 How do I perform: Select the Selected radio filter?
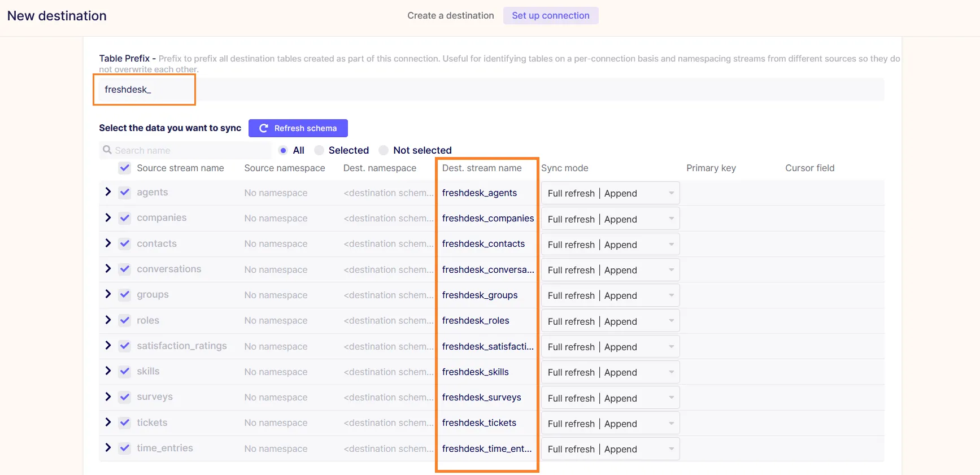[x=319, y=150]
